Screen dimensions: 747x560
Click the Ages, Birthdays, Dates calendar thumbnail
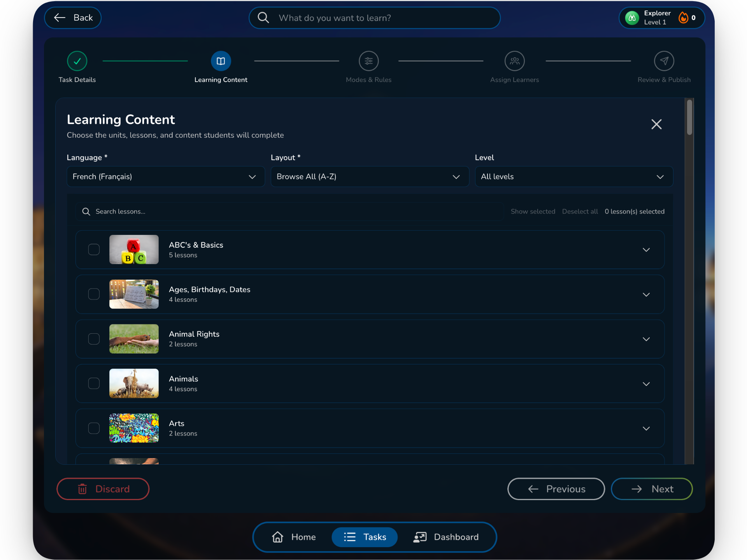point(134,294)
